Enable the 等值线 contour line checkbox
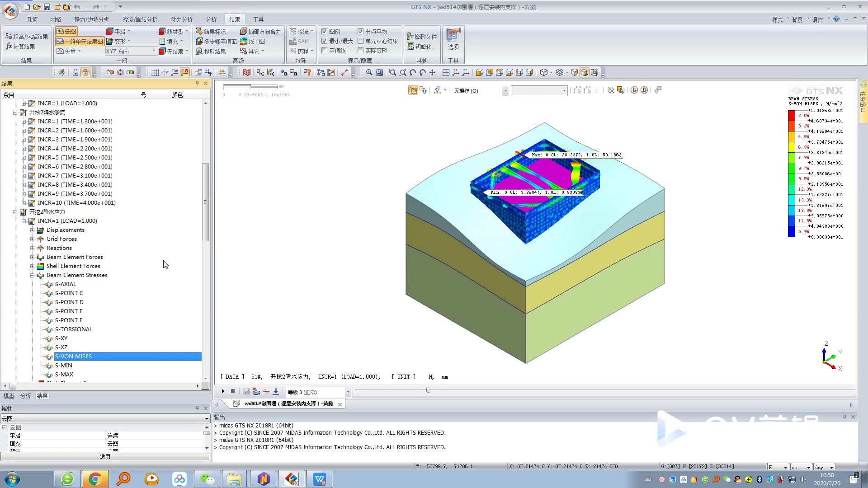This screenshot has width=868, height=488. [x=324, y=51]
